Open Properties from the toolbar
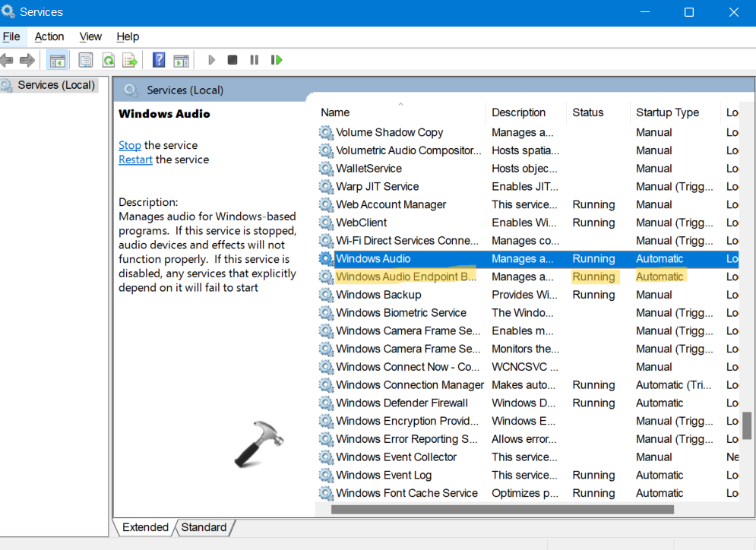Viewport: 756px width, 550px height. click(86, 60)
